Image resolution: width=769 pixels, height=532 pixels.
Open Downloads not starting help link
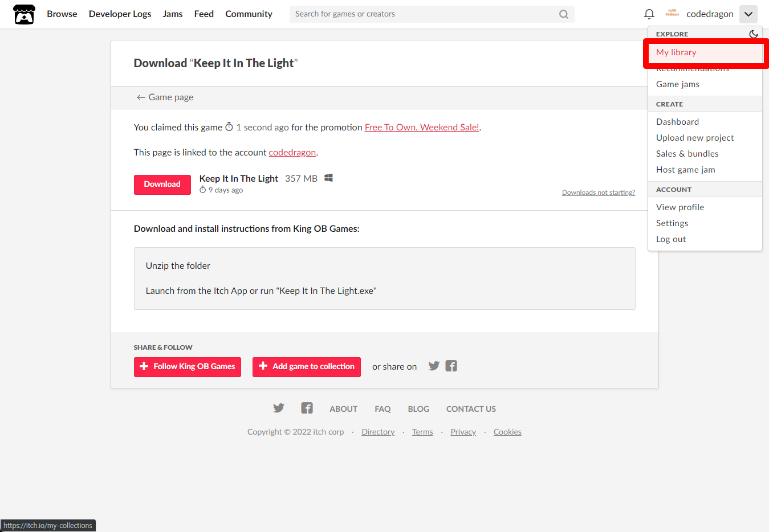(x=599, y=193)
